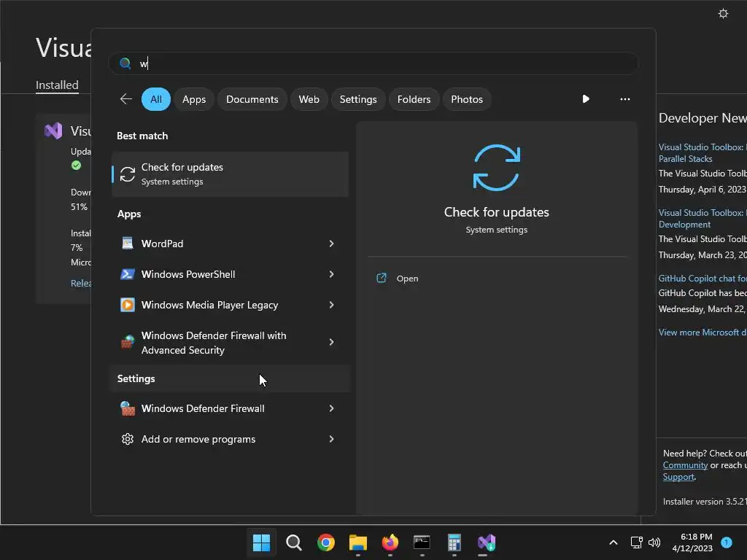The height and width of the screenshot is (560, 747).
Task: Open Visual Studio Toolbox Parallel Stacks news link
Action: click(x=703, y=153)
